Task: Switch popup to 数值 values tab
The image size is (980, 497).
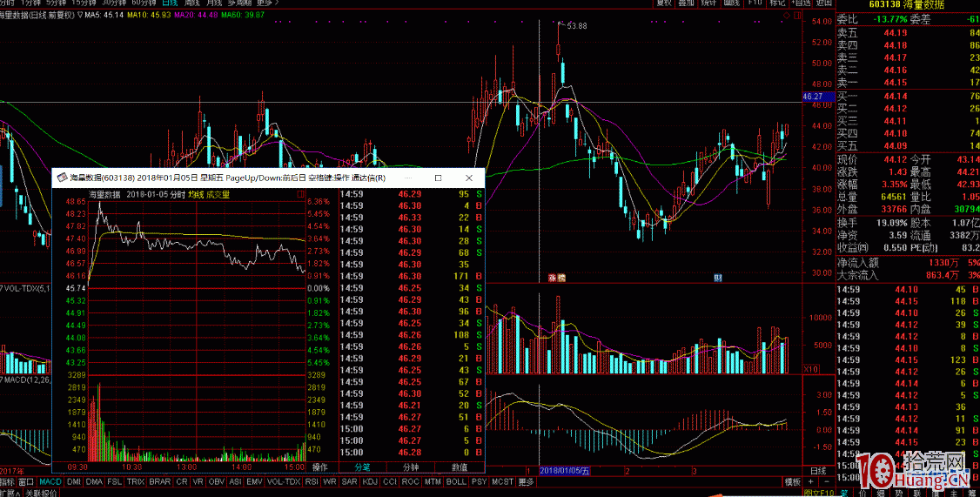Action: coord(460,467)
